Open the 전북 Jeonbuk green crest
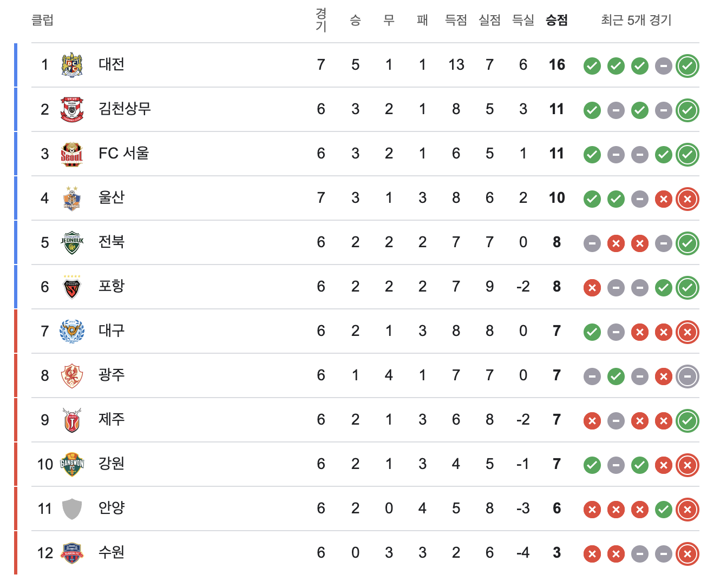The image size is (720, 588). [72, 243]
